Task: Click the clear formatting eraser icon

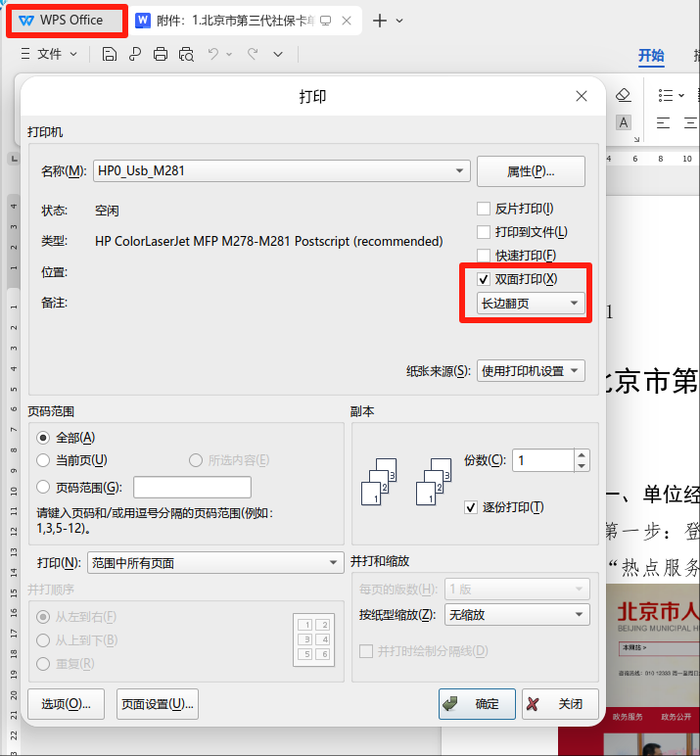Action: (x=624, y=95)
